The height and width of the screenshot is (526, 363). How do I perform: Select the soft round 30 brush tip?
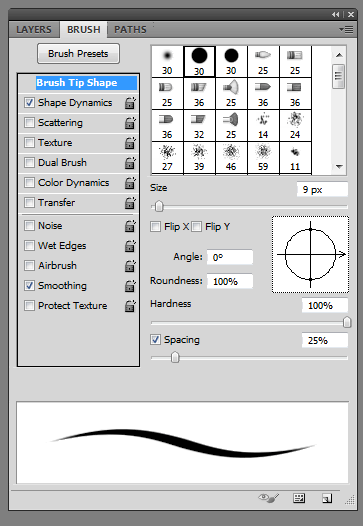coord(167,61)
